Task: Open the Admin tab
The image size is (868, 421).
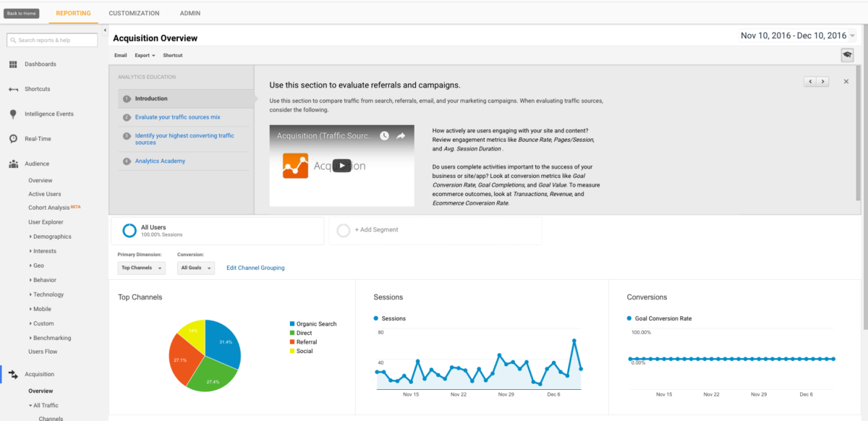Action: pyautogui.click(x=191, y=13)
